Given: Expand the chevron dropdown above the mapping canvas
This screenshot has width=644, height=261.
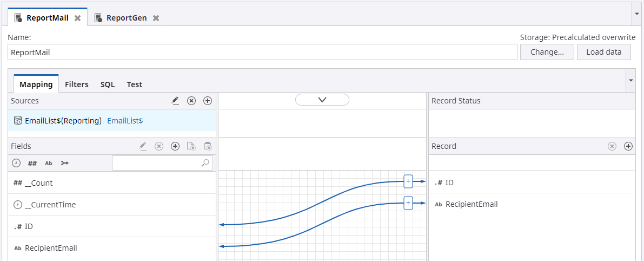Looking at the screenshot, I should tap(322, 100).
